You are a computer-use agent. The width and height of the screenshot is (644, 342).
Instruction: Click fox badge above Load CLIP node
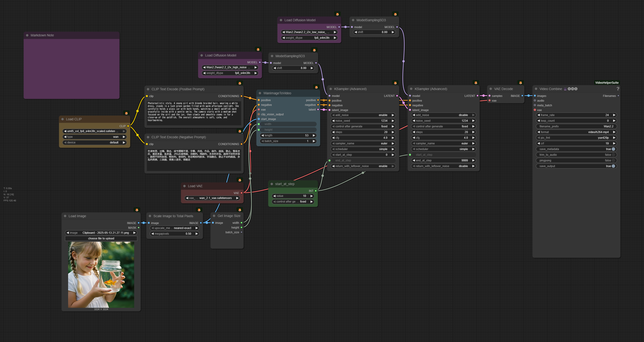tap(126, 113)
